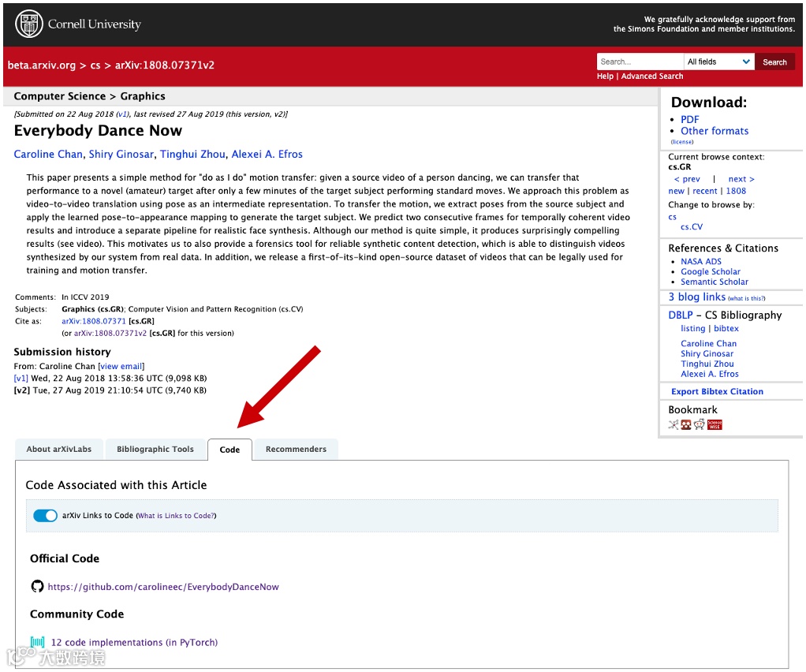Open the All fields search dropdown
Viewport: 806px width, 672px height.
click(718, 62)
